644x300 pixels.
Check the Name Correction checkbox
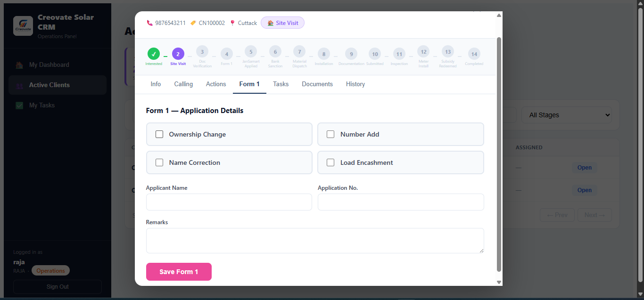click(x=159, y=162)
